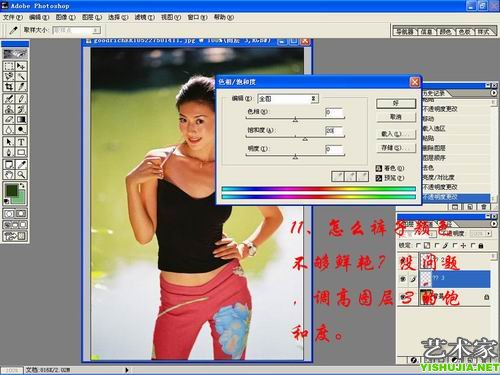Click the trash icon in the History panel

(483, 207)
